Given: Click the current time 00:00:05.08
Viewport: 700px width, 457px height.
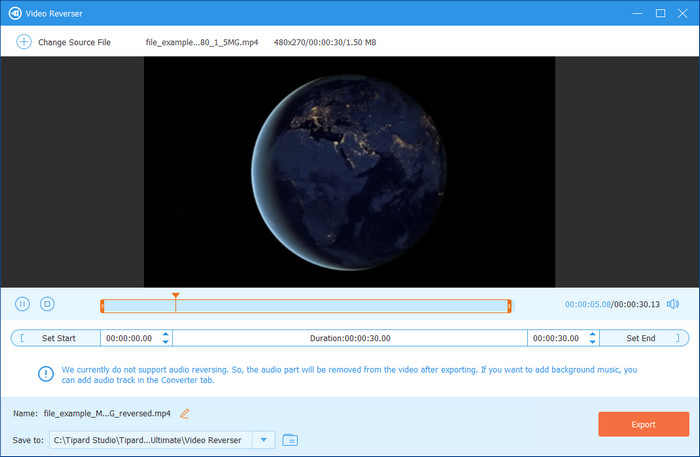Looking at the screenshot, I should click(588, 304).
